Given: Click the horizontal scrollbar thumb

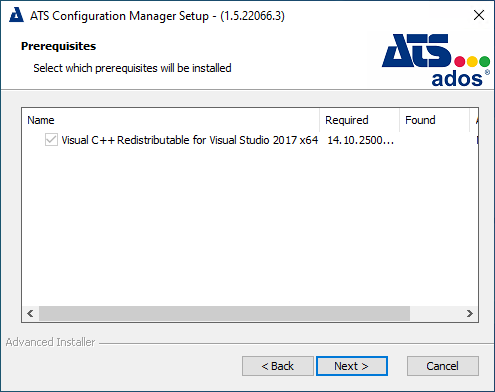Looking at the screenshot, I should (224, 313).
